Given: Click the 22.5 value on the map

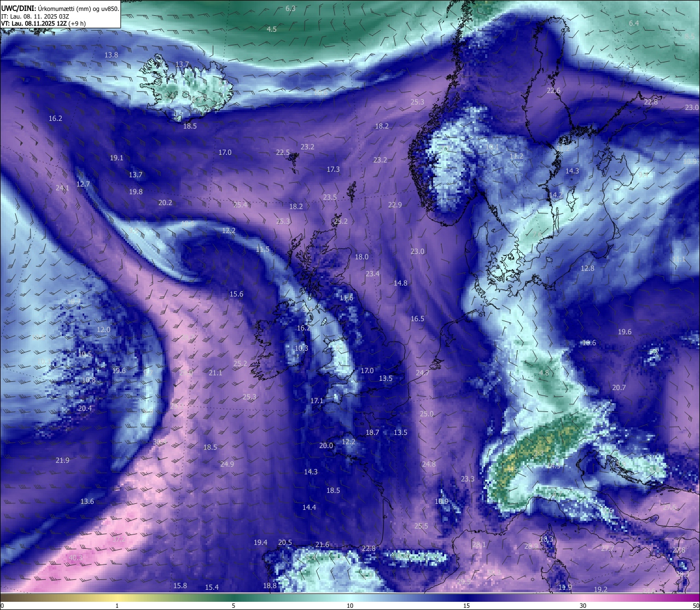Looking at the screenshot, I should point(283,152).
